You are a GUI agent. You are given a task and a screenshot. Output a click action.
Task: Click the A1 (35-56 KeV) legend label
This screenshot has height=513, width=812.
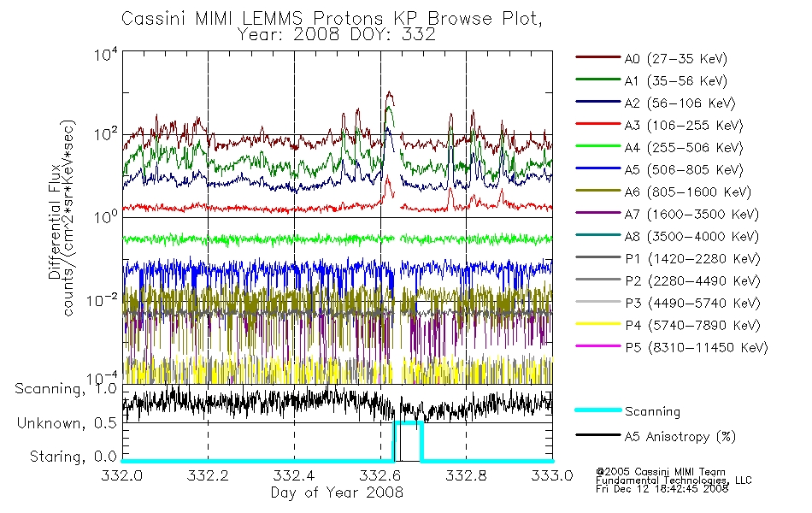(x=675, y=81)
